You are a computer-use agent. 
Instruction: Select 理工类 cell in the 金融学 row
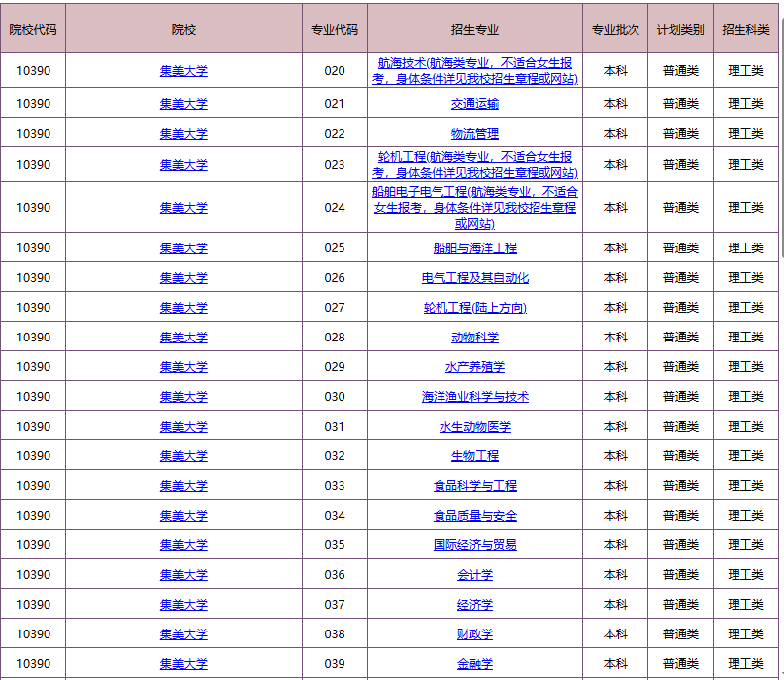coord(745,663)
